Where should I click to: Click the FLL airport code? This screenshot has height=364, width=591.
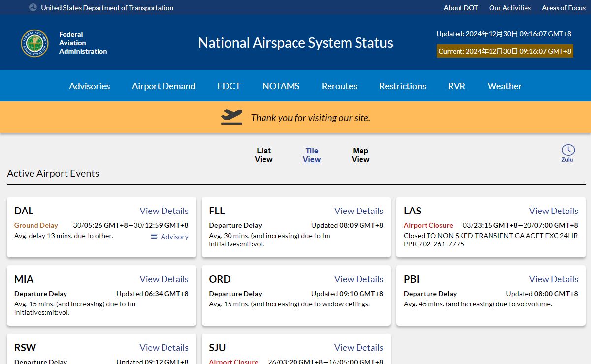[217, 211]
